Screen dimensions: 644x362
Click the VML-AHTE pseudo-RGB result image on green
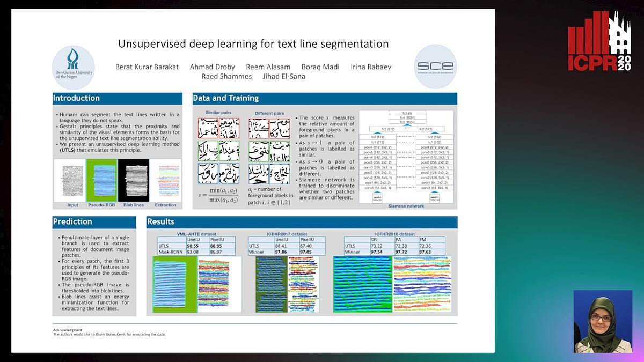coord(174,285)
